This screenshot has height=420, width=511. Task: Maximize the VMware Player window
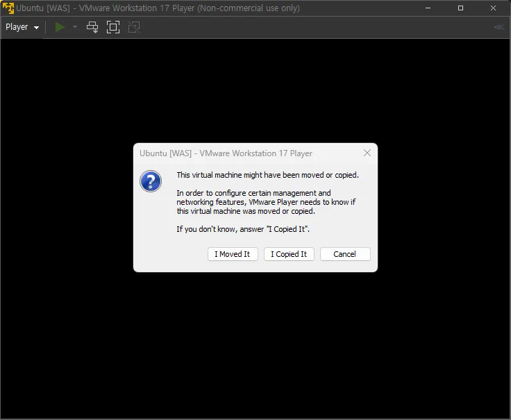(x=460, y=8)
